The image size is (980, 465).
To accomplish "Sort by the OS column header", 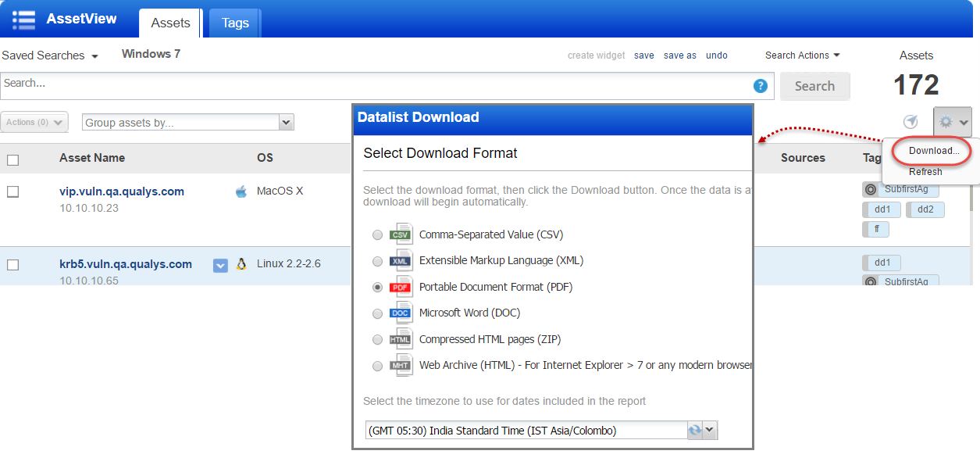I will tap(265, 158).
